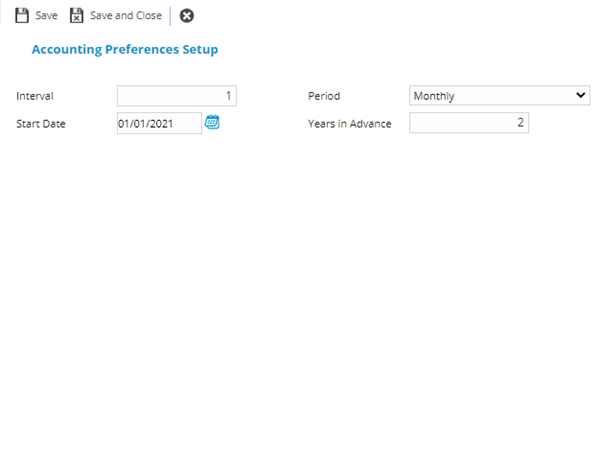The height and width of the screenshot is (461, 600).
Task: Click the value 2 in Years in Advance
Action: (520, 123)
